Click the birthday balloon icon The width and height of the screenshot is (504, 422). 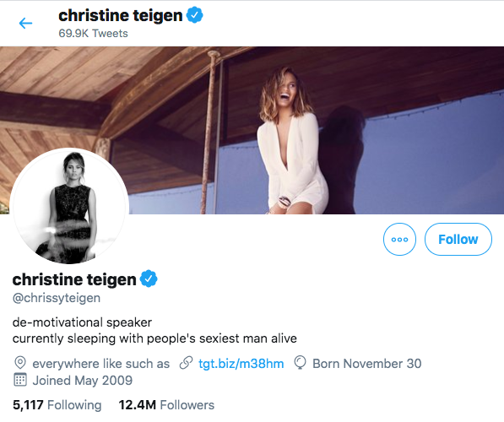click(x=300, y=363)
